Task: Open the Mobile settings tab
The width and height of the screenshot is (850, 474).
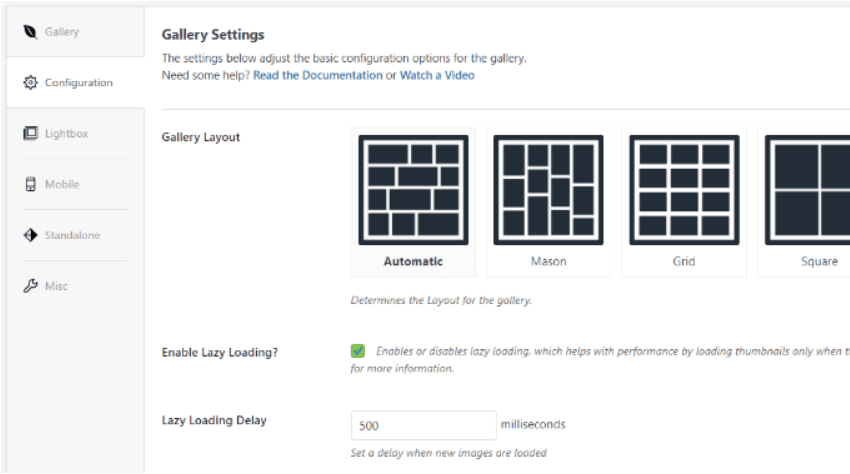Action: [62, 185]
